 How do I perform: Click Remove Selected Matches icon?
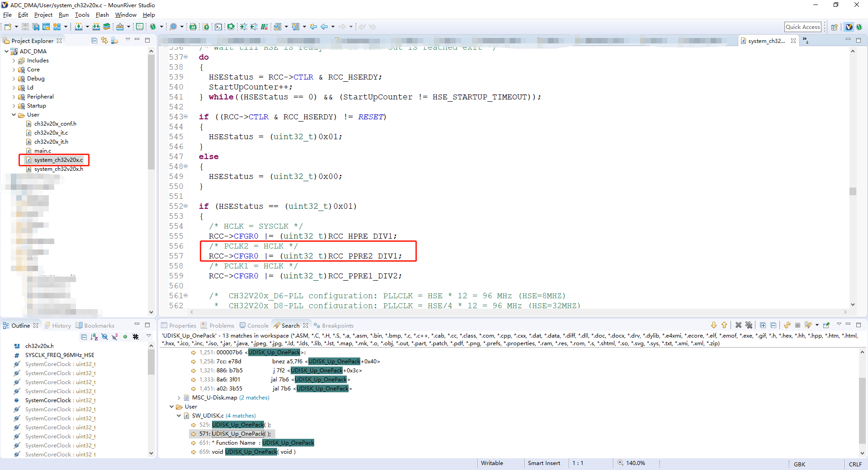738,325
